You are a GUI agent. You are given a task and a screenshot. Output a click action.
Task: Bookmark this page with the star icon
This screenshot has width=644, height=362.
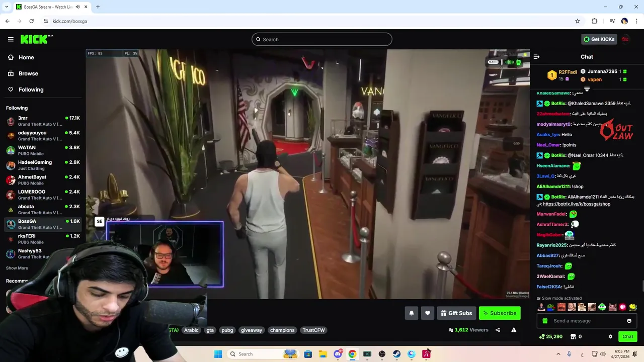(x=578, y=21)
